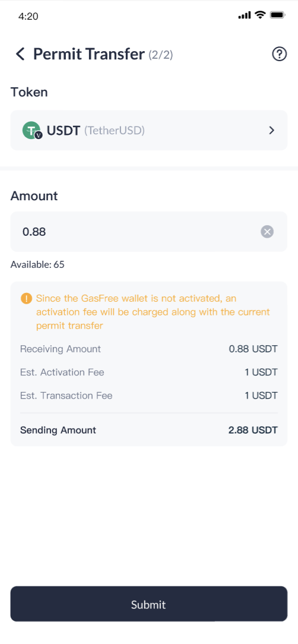The width and height of the screenshot is (298, 644).
Task: Expand token selector chevron arrow
Action: coord(271,131)
